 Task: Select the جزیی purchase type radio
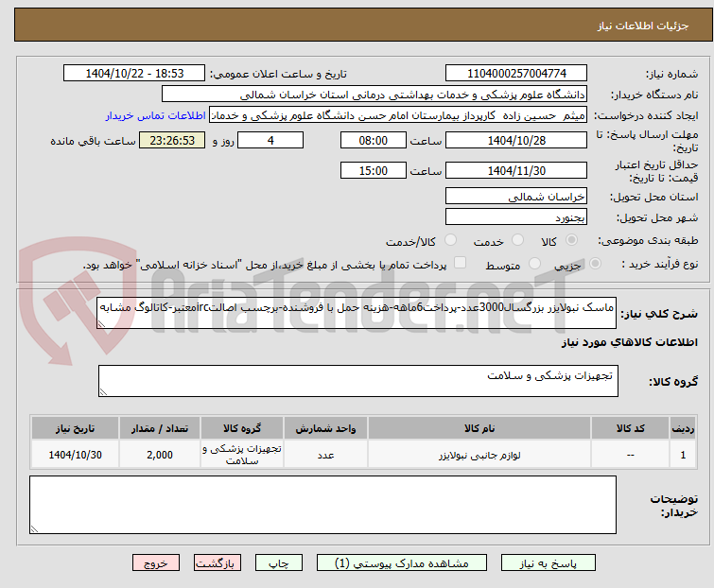(x=595, y=264)
